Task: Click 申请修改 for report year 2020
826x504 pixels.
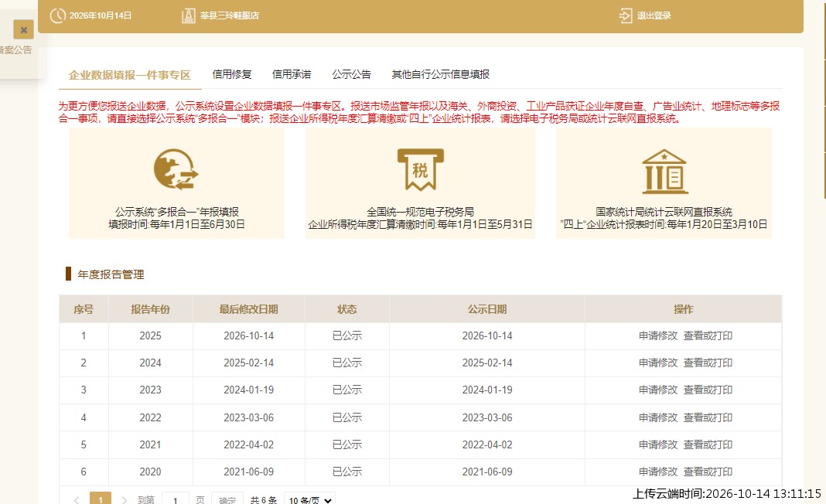Action: 658,472
